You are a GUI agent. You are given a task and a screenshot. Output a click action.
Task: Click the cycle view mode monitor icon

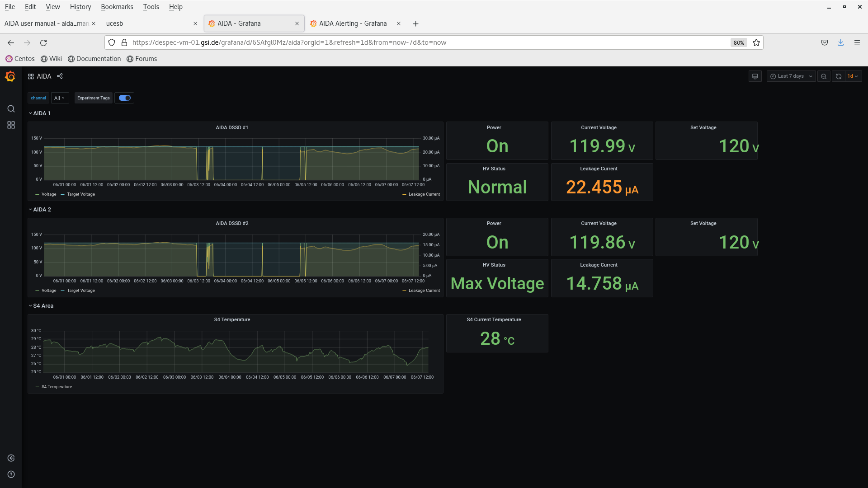tap(755, 76)
